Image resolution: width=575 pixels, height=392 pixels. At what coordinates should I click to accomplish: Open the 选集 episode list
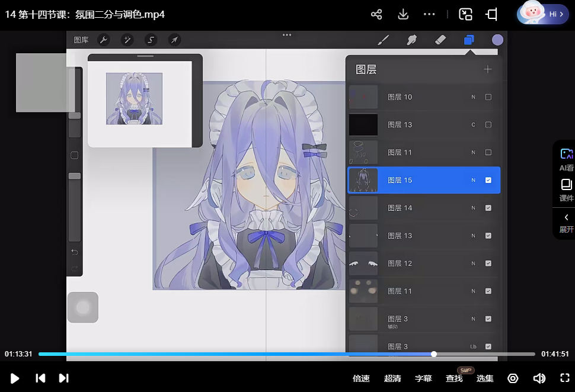(x=485, y=378)
